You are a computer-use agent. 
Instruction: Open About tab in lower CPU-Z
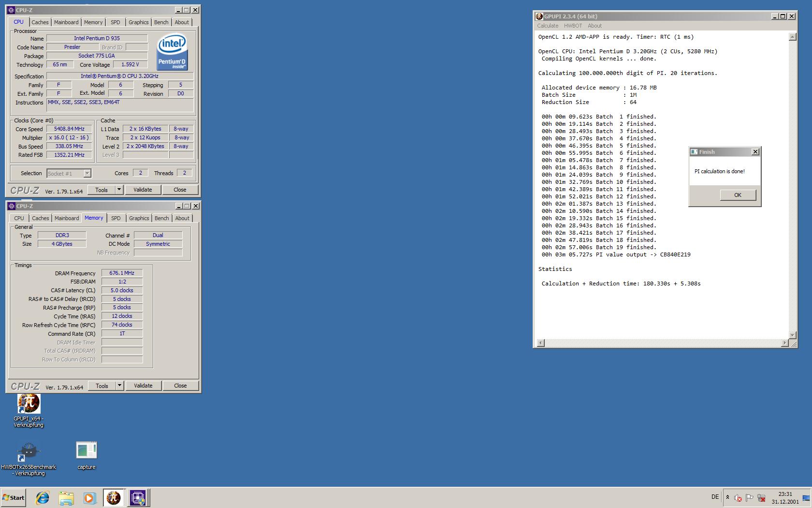pyautogui.click(x=182, y=218)
